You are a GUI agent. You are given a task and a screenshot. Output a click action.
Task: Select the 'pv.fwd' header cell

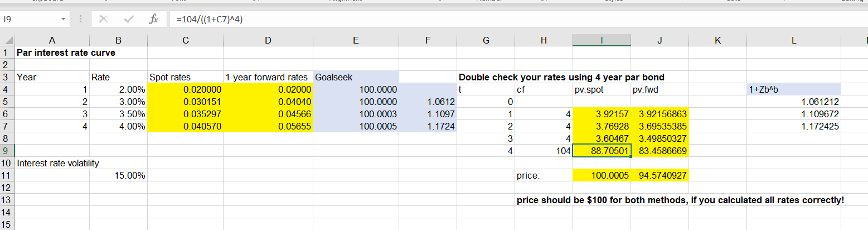pyautogui.click(x=660, y=89)
